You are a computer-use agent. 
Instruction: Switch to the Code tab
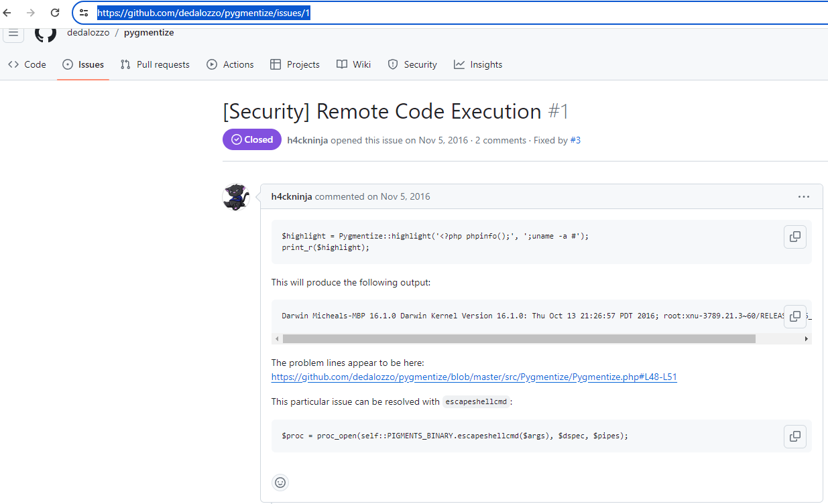pos(27,64)
